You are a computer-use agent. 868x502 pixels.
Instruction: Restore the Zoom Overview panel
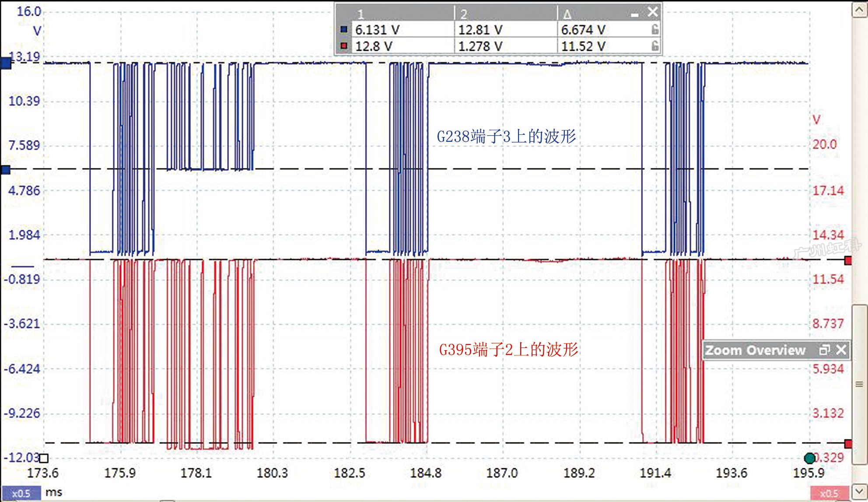(824, 350)
